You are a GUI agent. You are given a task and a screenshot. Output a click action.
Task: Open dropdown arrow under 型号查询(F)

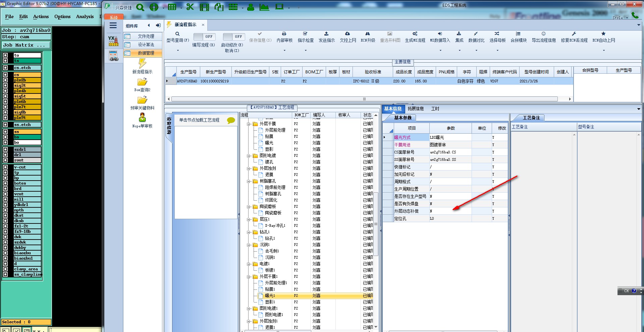178,51
